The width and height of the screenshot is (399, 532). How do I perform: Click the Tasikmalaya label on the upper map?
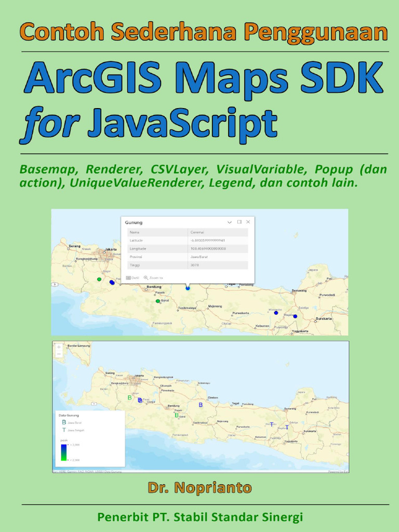187,308
